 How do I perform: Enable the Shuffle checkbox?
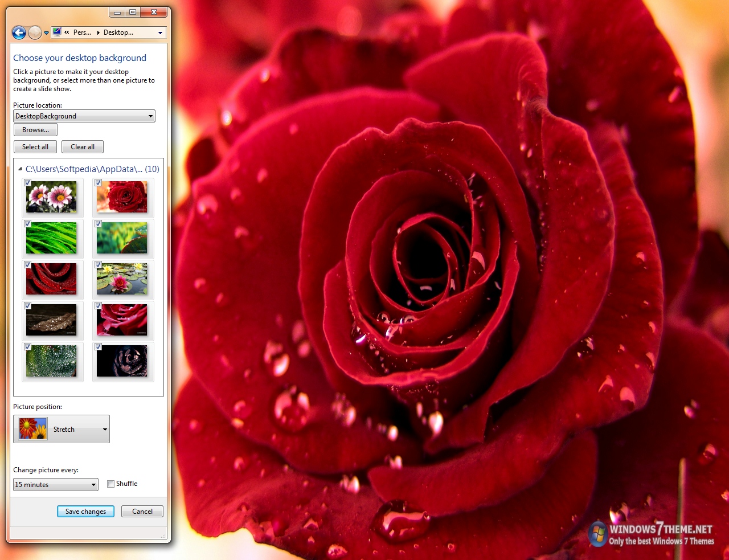(110, 484)
